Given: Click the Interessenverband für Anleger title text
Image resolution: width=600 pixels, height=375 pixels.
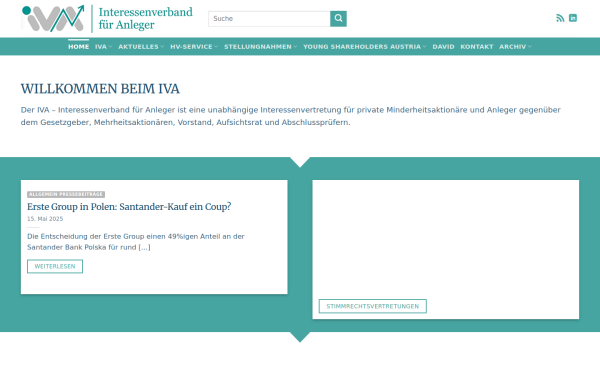Looking at the screenshot, I should pos(145,18).
